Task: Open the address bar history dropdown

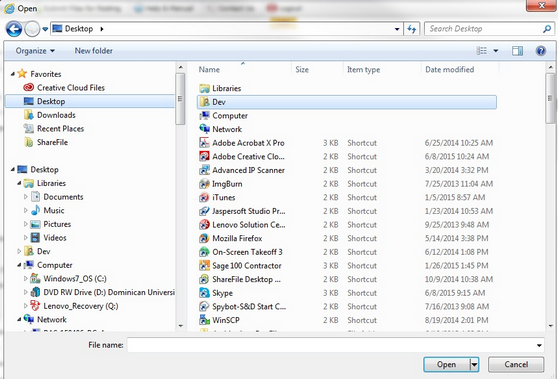Action: click(397, 29)
